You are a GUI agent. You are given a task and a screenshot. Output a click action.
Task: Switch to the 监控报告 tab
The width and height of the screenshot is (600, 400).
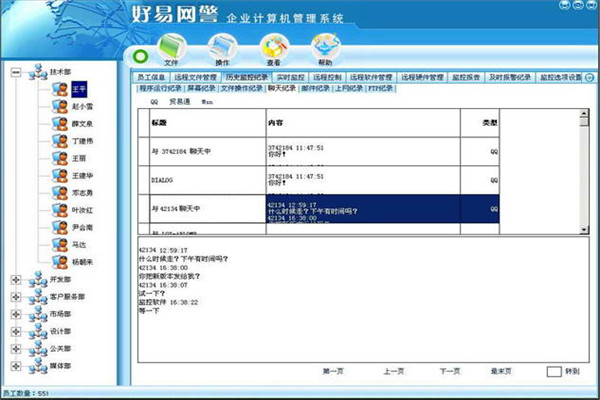tap(466, 77)
